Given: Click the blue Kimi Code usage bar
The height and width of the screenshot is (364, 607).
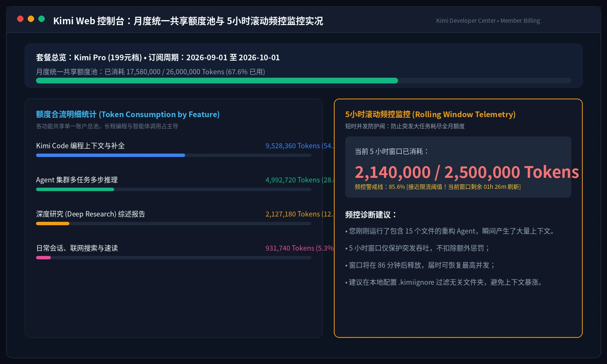Looking at the screenshot, I should 110,155.
